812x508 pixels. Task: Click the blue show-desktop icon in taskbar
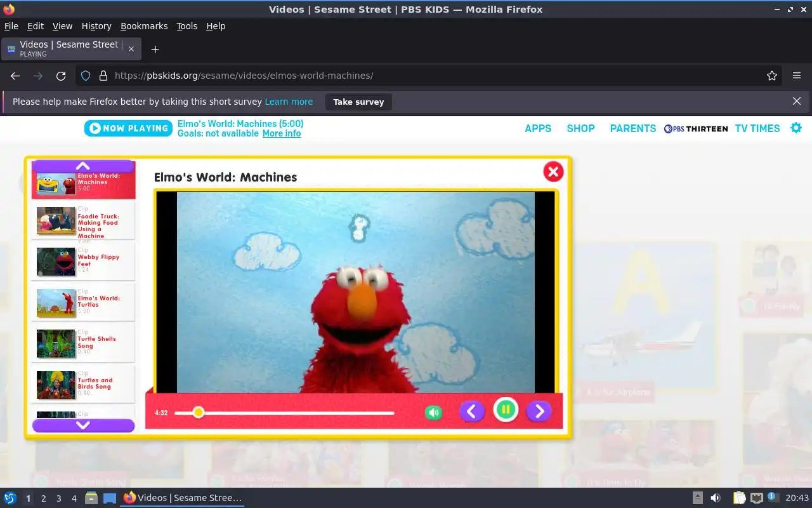[x=110, y=498]
